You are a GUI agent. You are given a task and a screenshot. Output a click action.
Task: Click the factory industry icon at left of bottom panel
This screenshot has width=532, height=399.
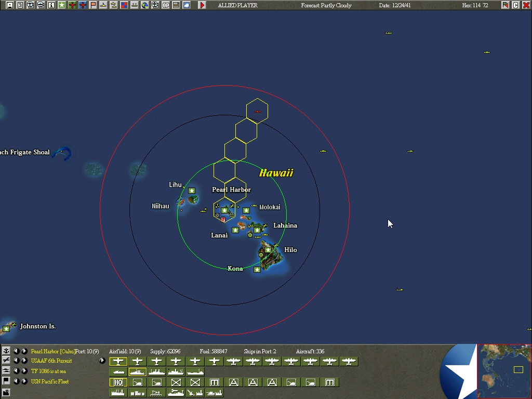click(6, 393)
